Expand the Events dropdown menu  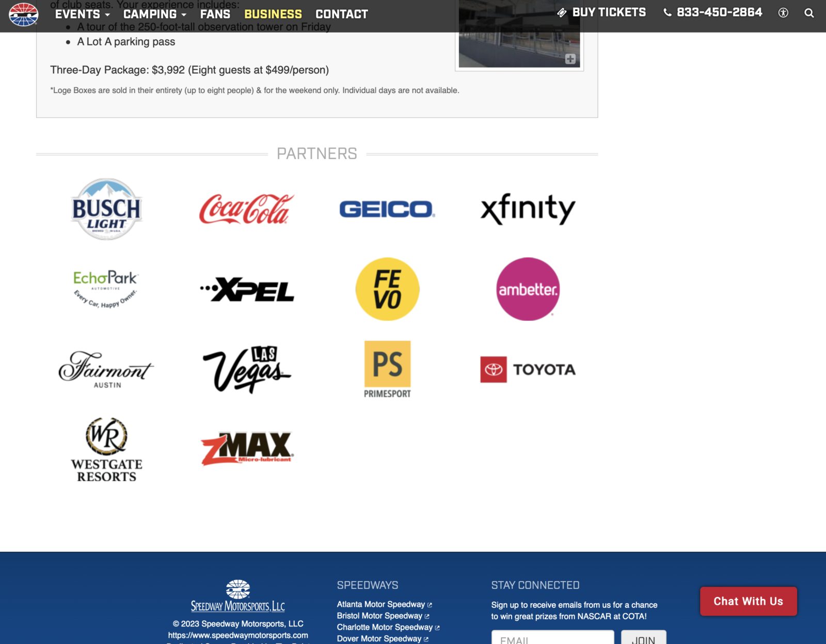pos(83,14)
